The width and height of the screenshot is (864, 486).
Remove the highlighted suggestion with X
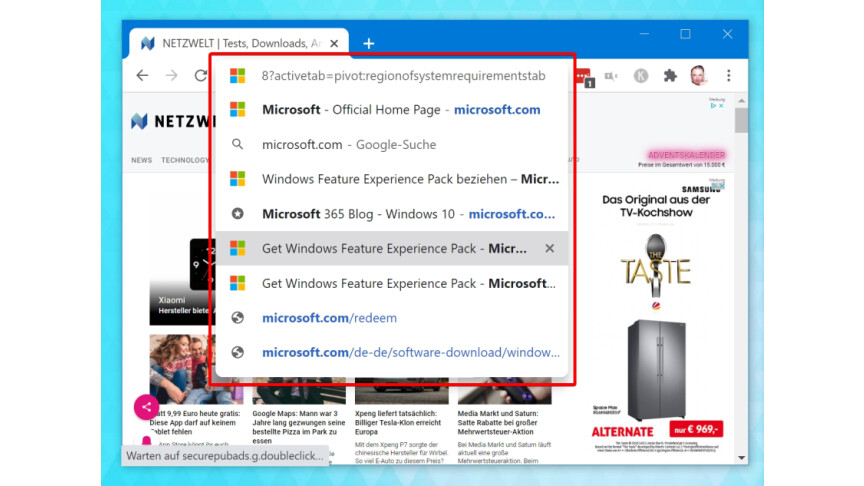coord(549,249)
